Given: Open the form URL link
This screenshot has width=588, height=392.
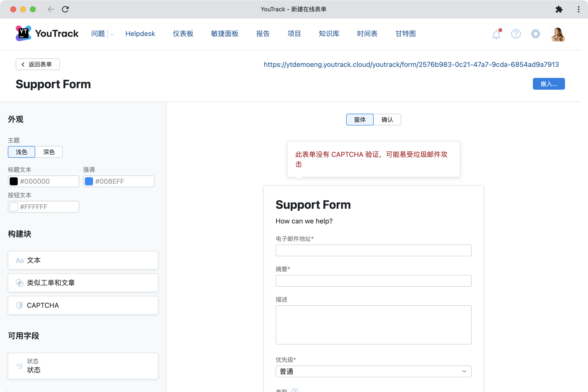Looking at the screenshot, I should [x=411, y=64].
